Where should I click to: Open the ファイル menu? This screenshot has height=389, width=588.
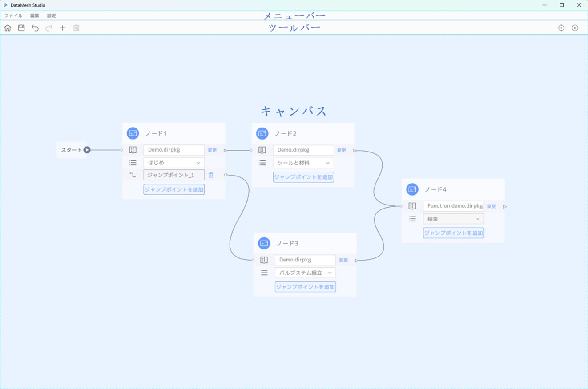13,16
